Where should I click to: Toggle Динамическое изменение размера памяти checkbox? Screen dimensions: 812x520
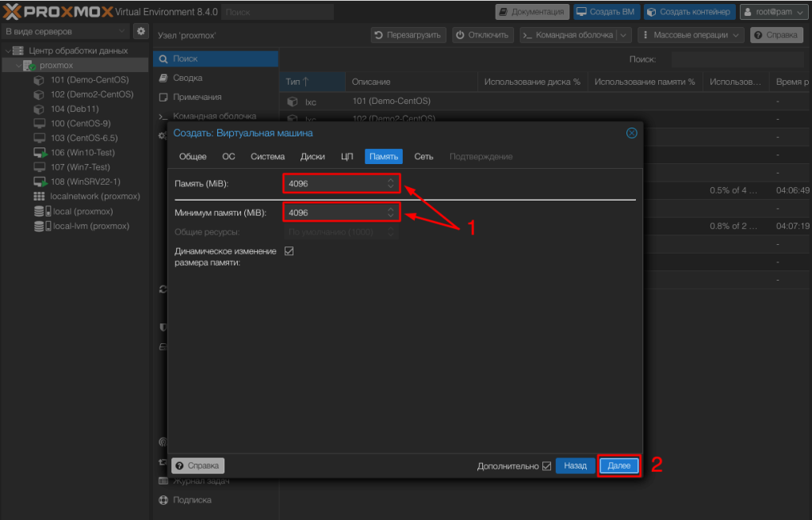click(x=289, y=250)
